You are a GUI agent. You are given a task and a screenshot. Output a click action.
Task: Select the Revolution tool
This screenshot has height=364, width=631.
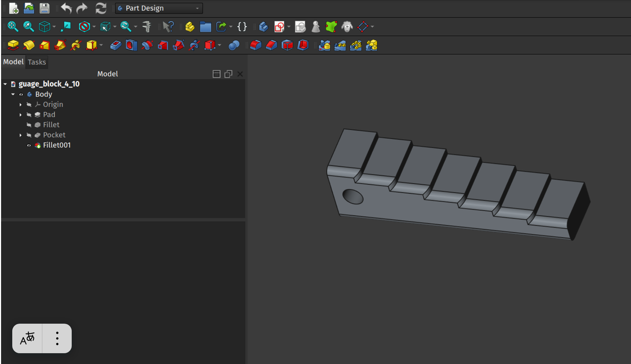coord(29,46)
